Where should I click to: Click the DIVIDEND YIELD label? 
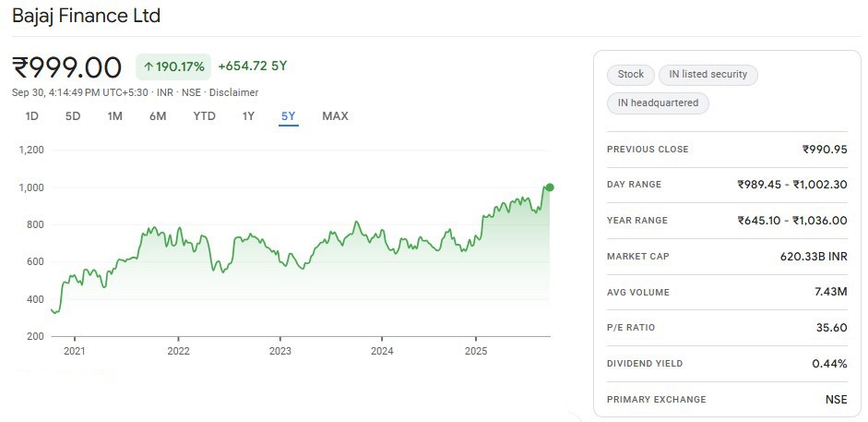coord(645,364)
